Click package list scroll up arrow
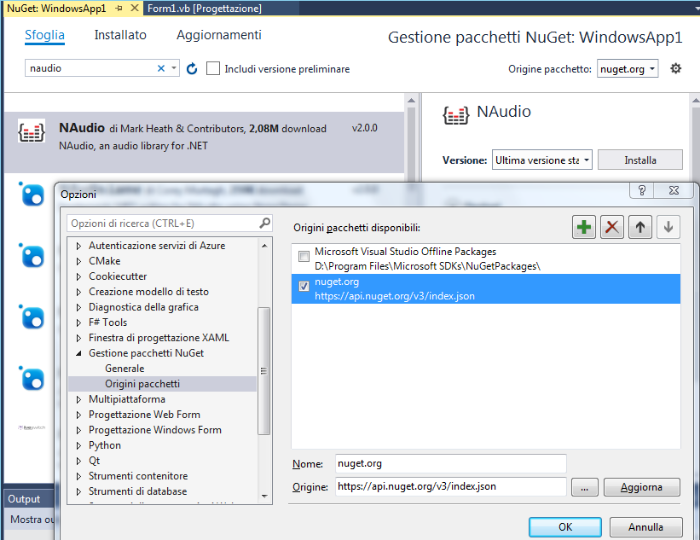Image resolution: width=700 pixels, height=540 pixels. (x=411, y=101)
